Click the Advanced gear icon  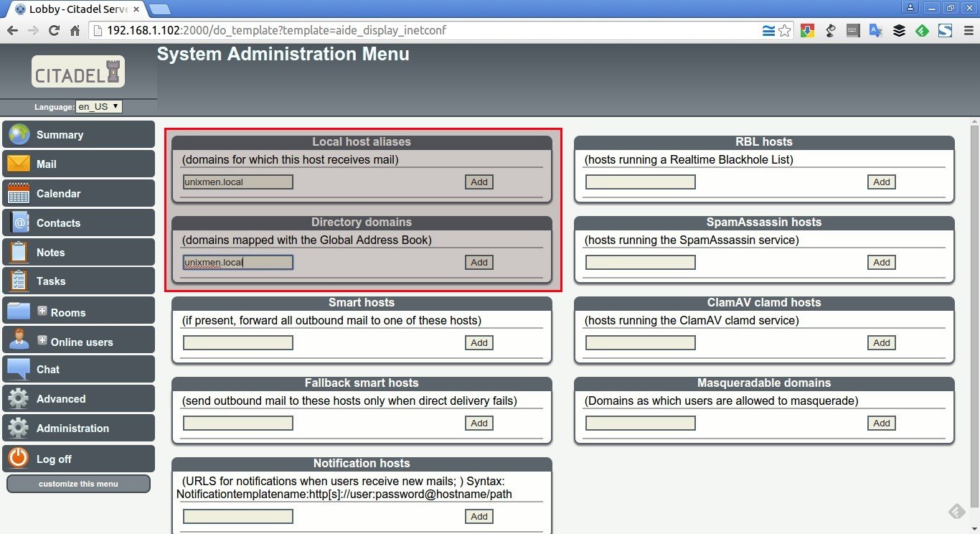[x=18, y=398]
